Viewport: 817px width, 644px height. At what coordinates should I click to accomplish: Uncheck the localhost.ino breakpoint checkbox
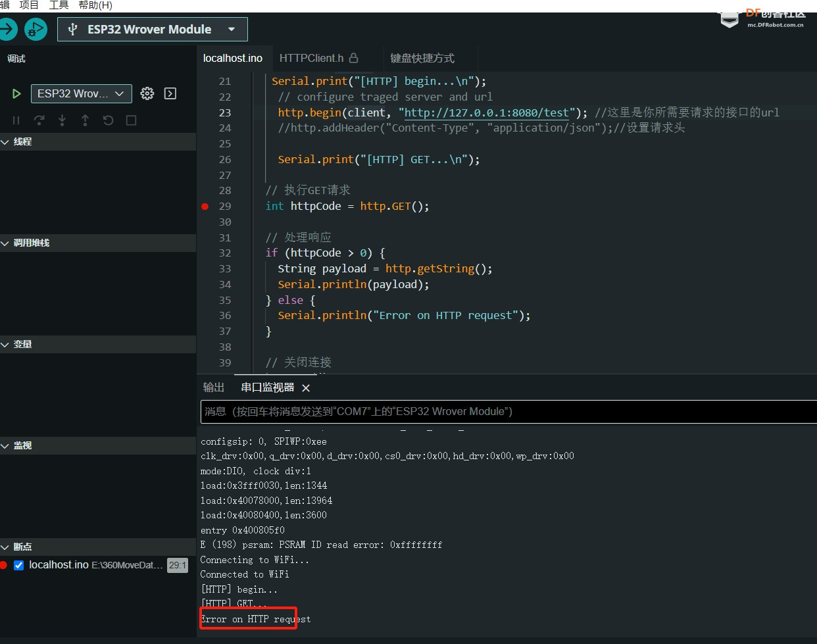[19, 565]
